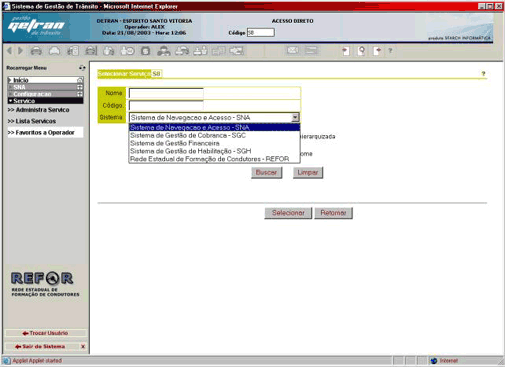
Task: Click the Sistema combo box arrow
Action: [x=295, y=117]
